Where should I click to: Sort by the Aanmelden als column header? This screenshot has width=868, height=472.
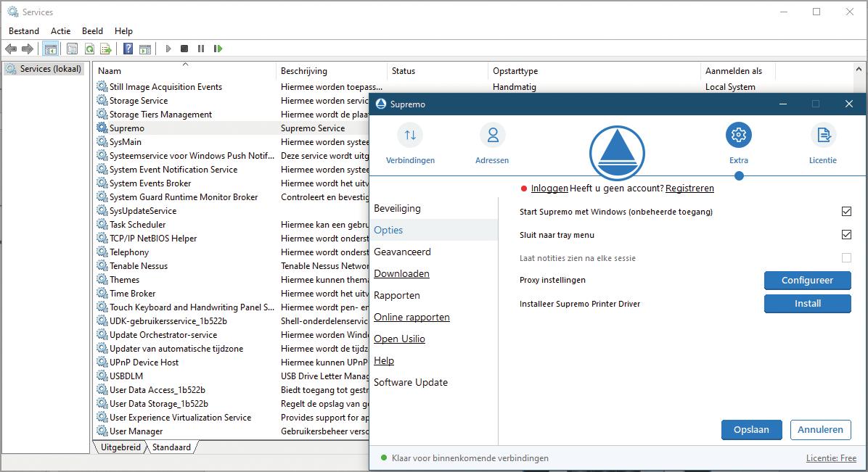coord(737,71)
